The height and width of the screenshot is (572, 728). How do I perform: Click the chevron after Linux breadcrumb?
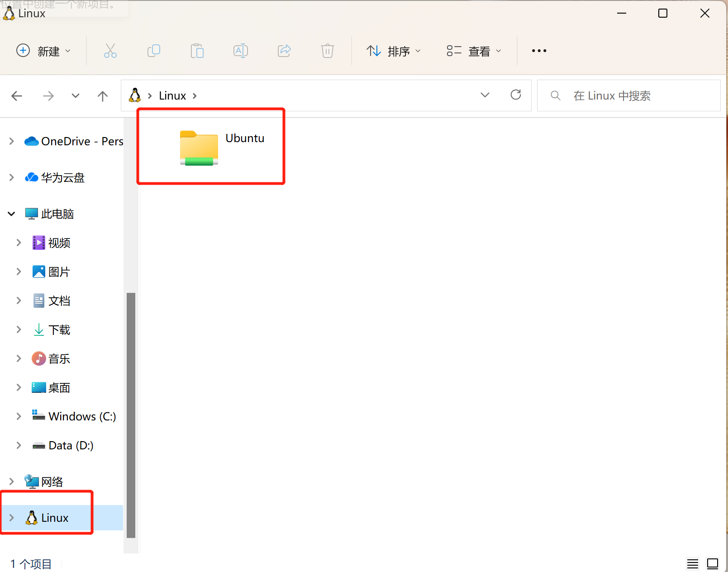click(195, 95)
